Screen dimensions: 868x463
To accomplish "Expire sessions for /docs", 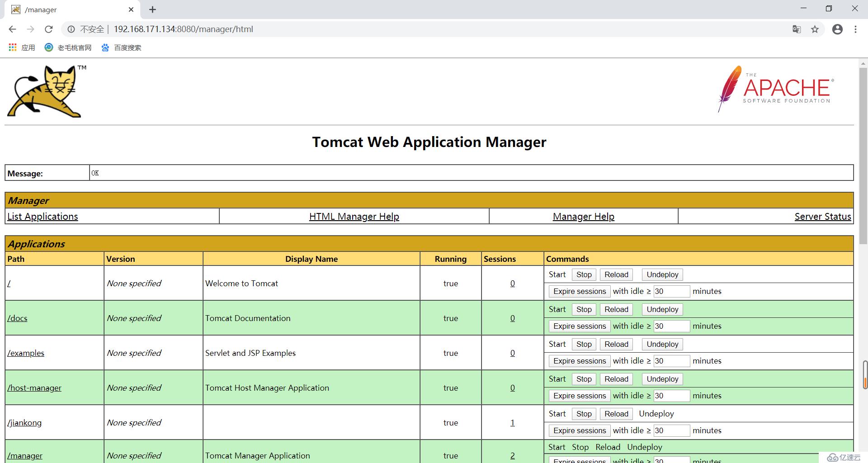I will tap(580, 326).
